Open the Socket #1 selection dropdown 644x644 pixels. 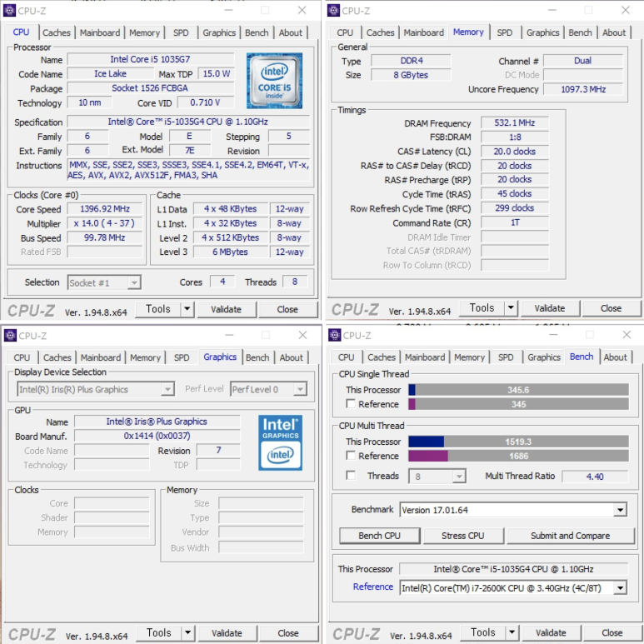point(134,282)
